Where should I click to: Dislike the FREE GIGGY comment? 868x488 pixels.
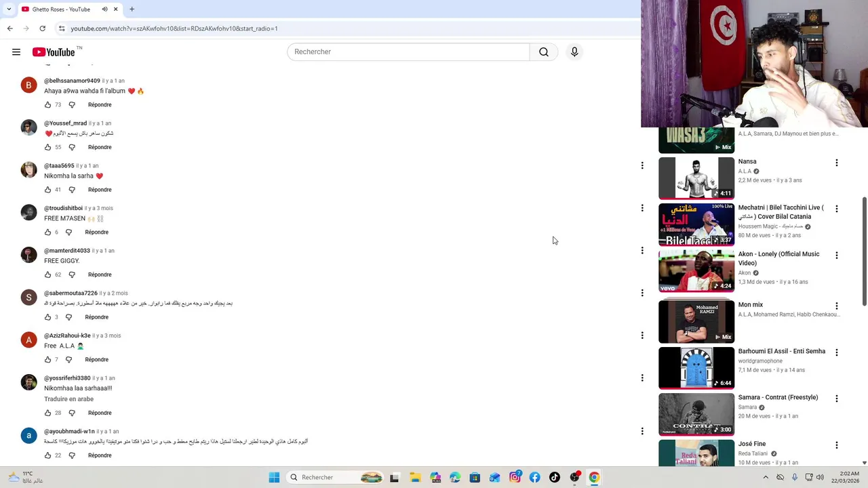(x=72, y=274)
